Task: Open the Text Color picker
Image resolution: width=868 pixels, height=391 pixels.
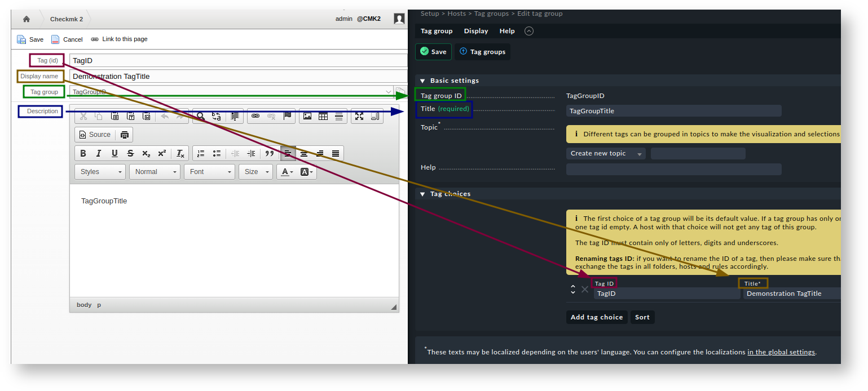Action: point(287,172)
